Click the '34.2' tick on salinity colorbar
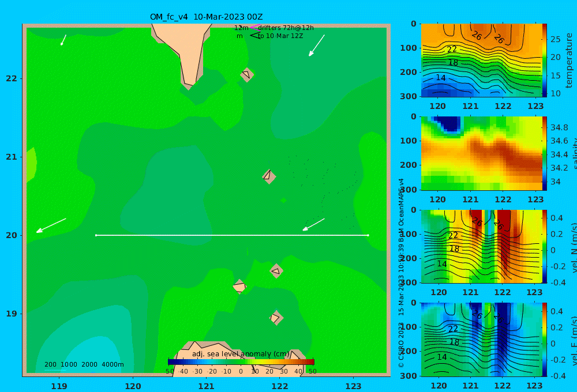Viewport: 577px width, 392px height. click(x=559, y=168)
